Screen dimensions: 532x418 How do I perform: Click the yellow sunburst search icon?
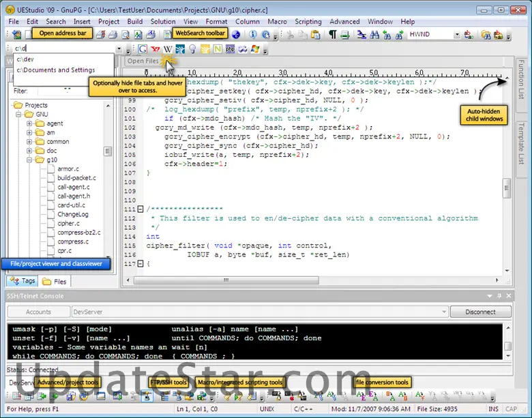coord(205,49)
